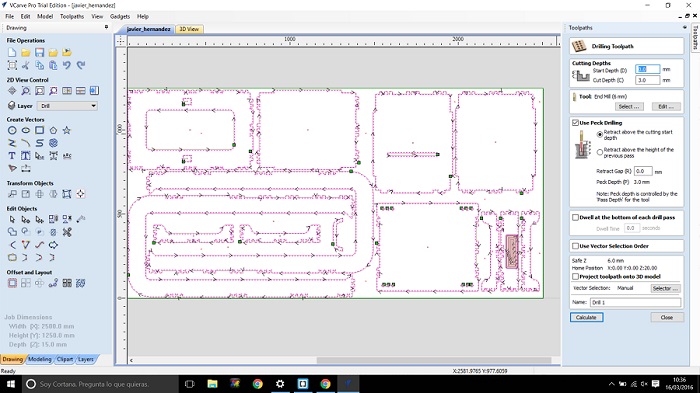
Task: Click the Cut selection scissors icon
Action: [26, 66]
